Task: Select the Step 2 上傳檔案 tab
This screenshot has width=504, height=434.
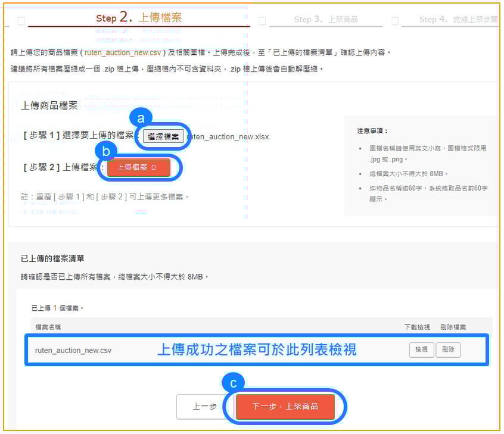Action: click(x=139, y=18)
